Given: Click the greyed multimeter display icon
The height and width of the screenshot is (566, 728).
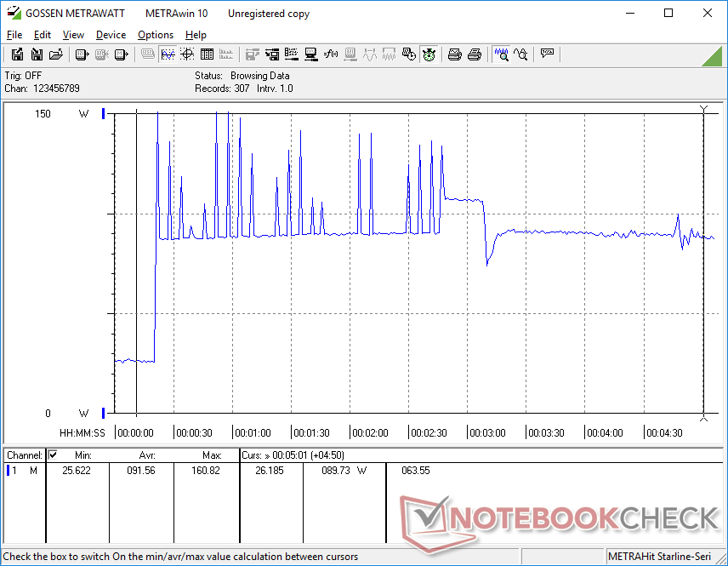Looking at the screenshot, I should click(x=148, y=54).
